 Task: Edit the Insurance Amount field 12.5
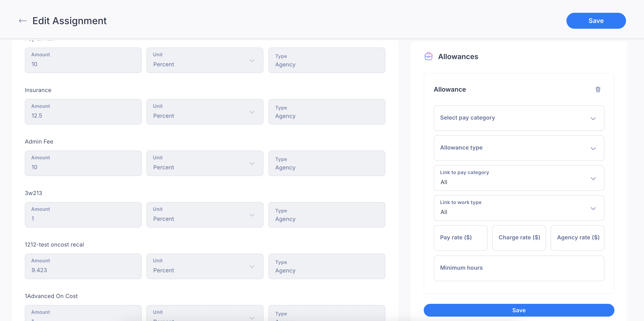coord(83,112)
